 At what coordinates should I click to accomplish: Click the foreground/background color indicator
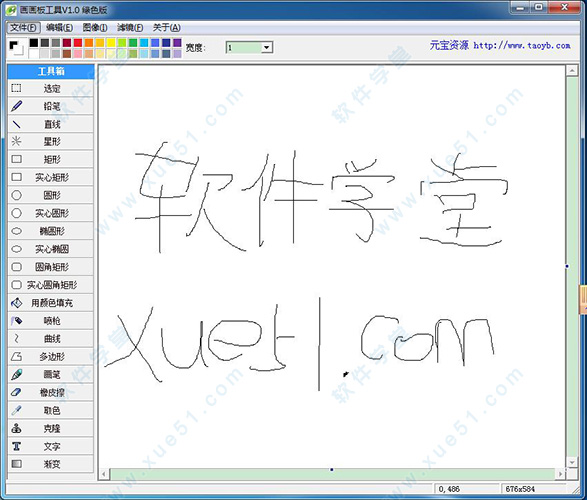click(16, 48)
